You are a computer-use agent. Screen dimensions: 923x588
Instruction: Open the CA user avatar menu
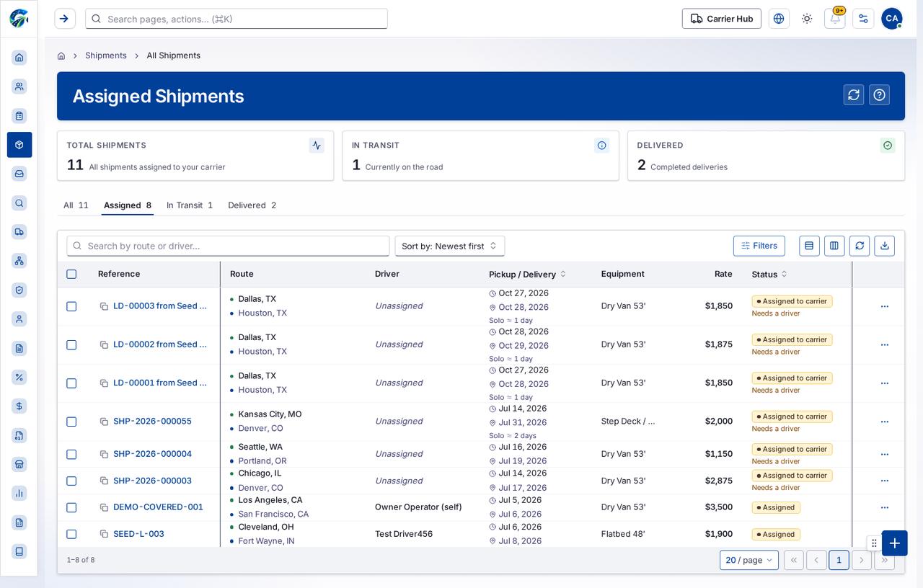892,19
